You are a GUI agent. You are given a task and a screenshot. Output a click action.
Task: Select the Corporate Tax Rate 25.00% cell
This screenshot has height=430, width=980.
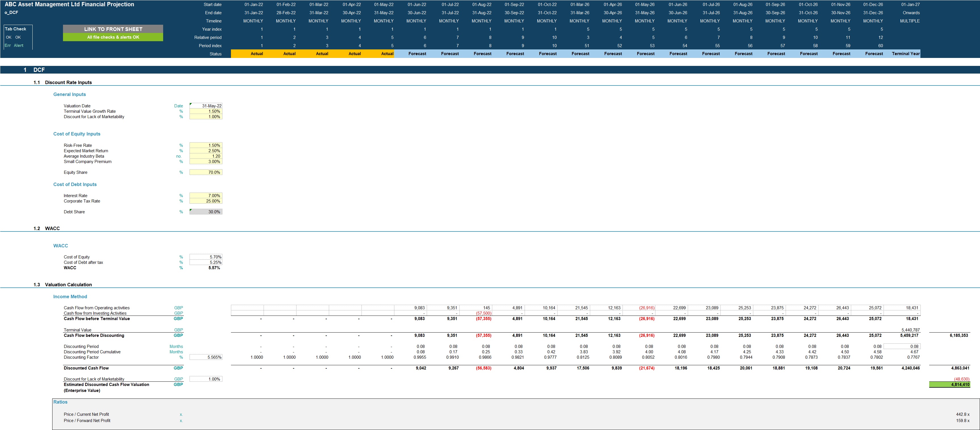[x=206, y=201]
